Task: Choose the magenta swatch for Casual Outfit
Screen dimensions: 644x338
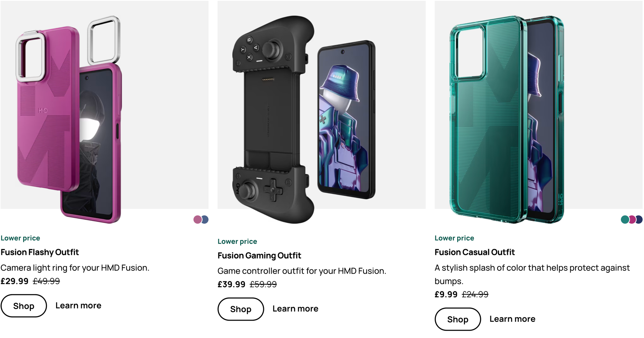Action: [x=632, y=220]
